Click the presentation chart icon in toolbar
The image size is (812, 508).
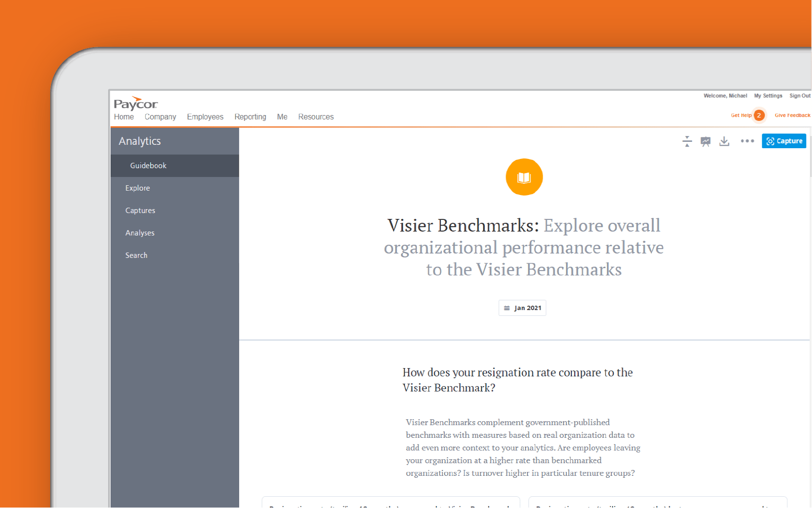pyautogui.click(x=705, y=141)
